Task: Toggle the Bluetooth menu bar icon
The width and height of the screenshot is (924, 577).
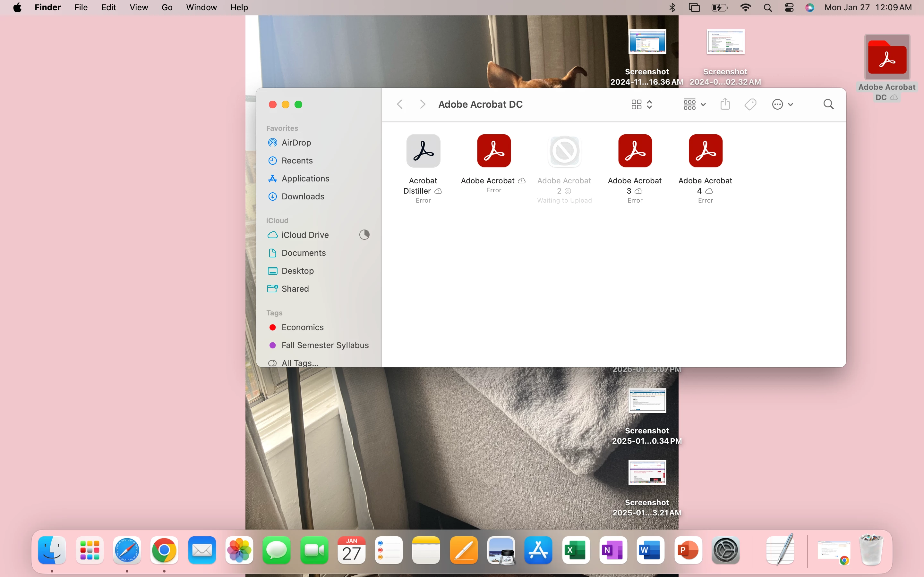Action: click(672, 8)
